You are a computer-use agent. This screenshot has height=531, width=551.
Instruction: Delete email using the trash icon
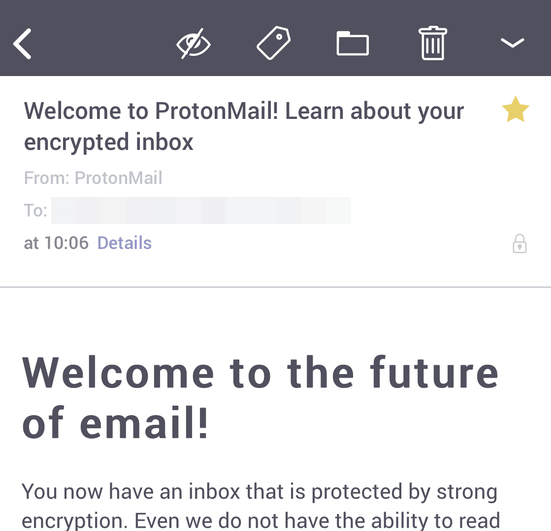pos(433,43)
